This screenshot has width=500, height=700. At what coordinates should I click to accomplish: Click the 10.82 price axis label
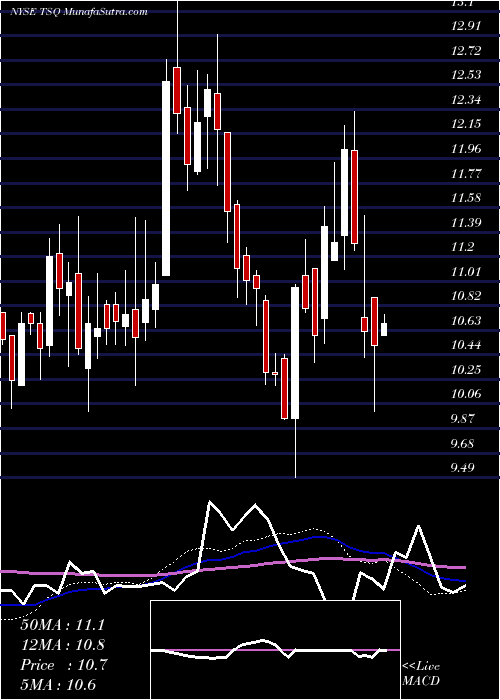point(466,296)
